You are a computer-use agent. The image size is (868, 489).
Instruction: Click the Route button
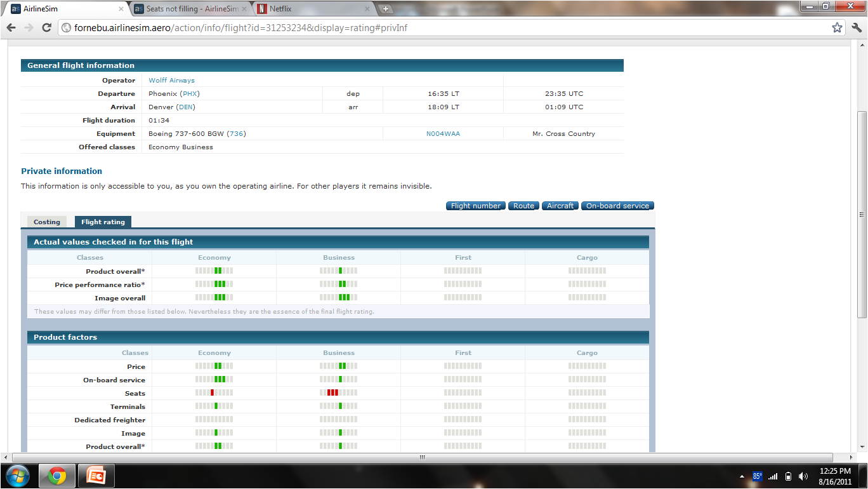(x=523, y=206)
